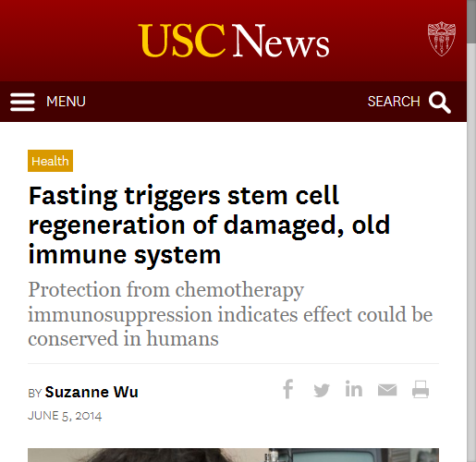Share article on LinkedIn
Screen dimensions: 476x462
pyautogui.click(x=354, y=389)
